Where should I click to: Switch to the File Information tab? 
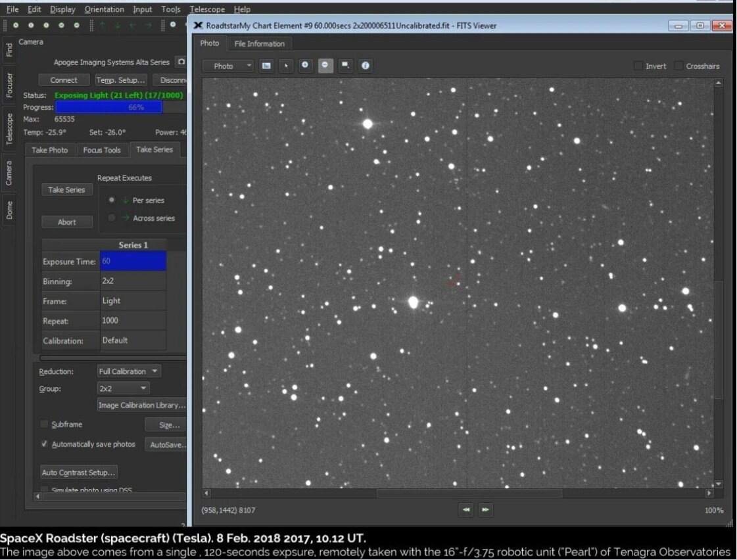click(x=259, y=43)
